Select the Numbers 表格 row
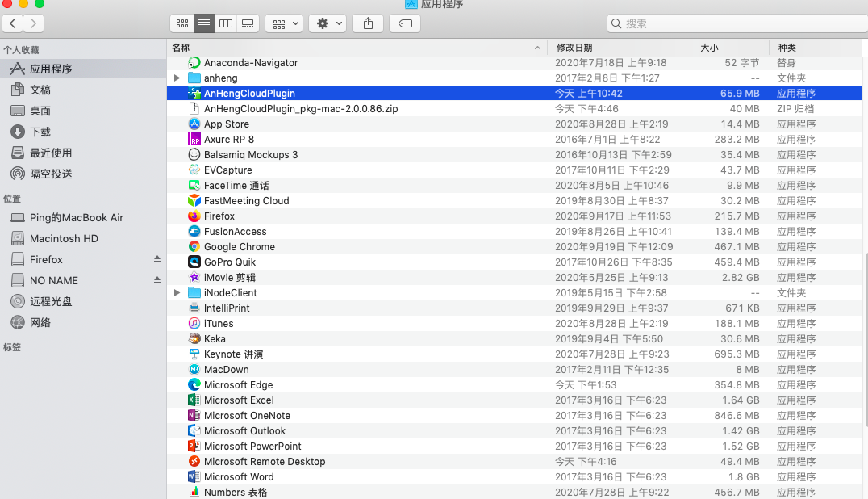The height and width of the screenshot is (499, 868). pos(515,492)
